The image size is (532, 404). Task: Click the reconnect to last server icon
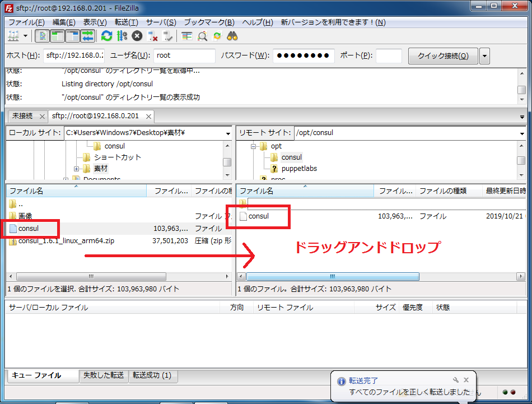(167, 36)
